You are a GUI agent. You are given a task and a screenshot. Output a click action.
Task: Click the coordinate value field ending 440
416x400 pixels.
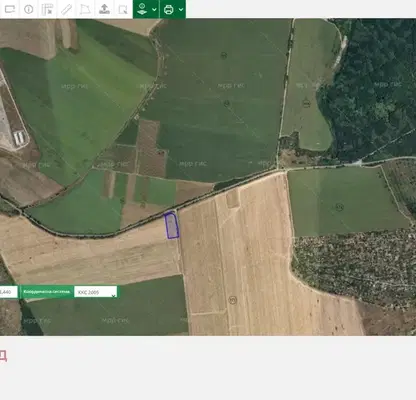tap(9, 292)
